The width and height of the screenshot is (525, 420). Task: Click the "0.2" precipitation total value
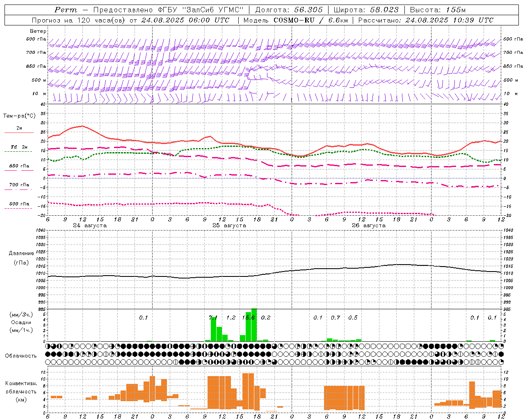tap(266, 318)
